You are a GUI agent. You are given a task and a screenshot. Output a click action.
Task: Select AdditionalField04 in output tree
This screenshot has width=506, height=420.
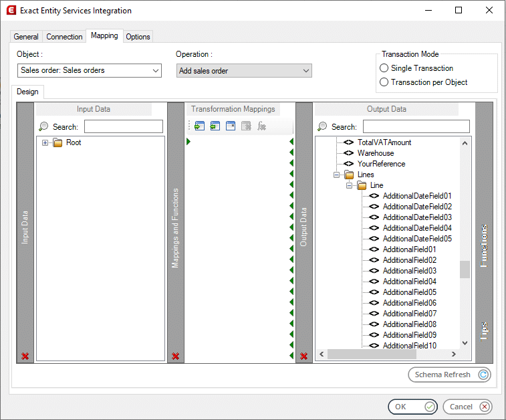[410, 282]
